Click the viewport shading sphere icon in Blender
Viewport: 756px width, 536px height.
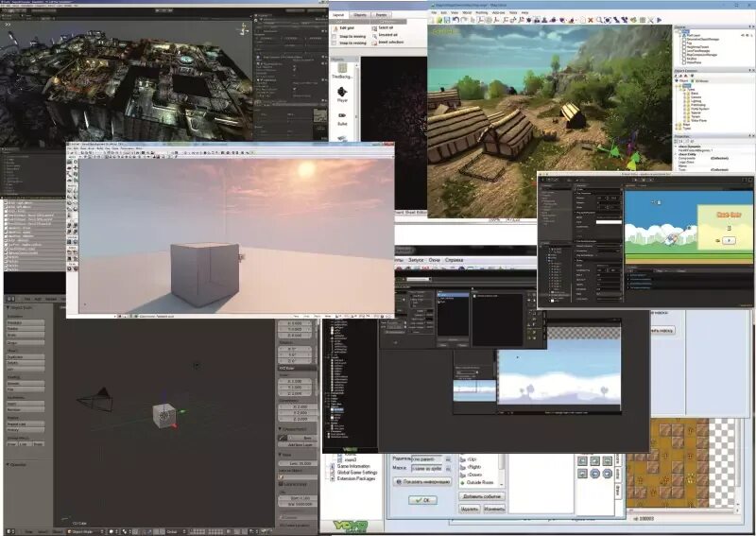point(112,531)
